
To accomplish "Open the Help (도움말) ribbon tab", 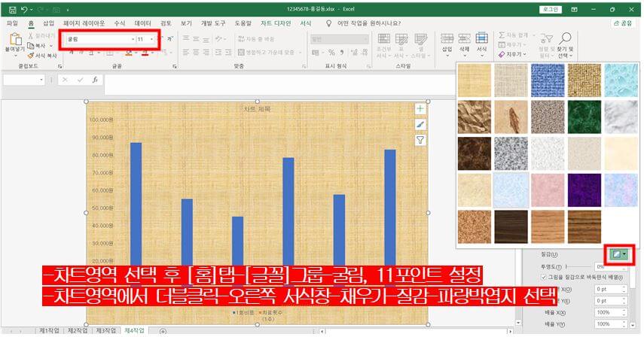I will tap(243, 23).
